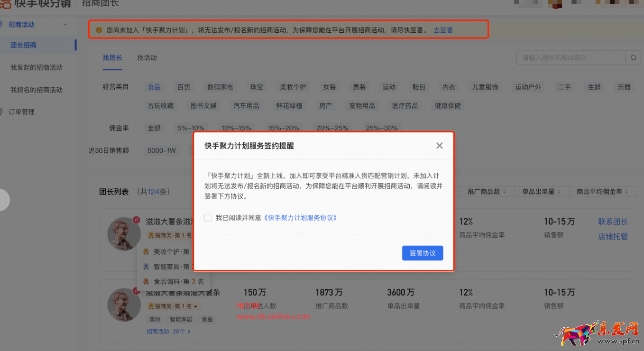This screenshot has height=351, width=644.
Task: Set commission rate filter to 全部
Action: [x=154, y=128]
